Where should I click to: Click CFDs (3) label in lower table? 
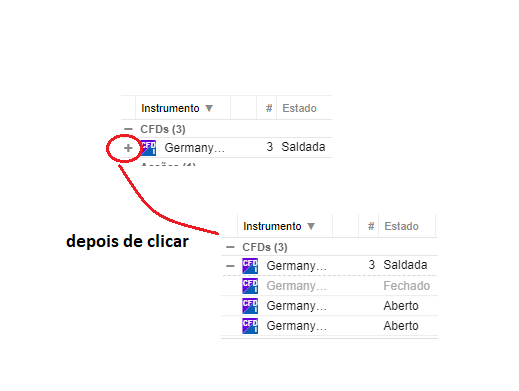coord(265,247)
